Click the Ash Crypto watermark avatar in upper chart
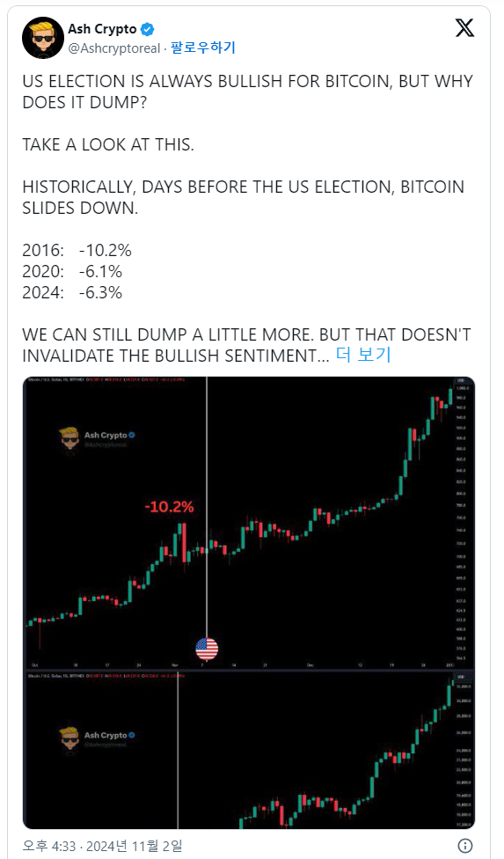 pos(69,440)
